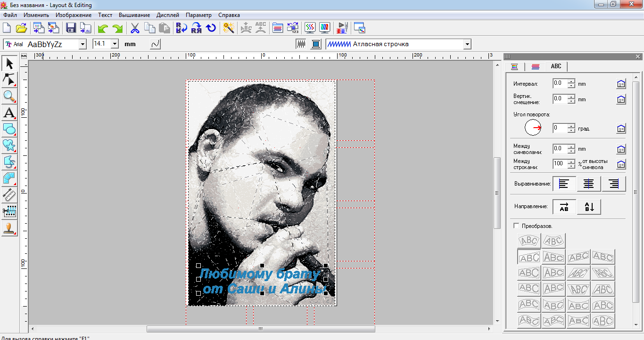
Task: Save the design with floppy disk icon
Action: coord(71,28)
